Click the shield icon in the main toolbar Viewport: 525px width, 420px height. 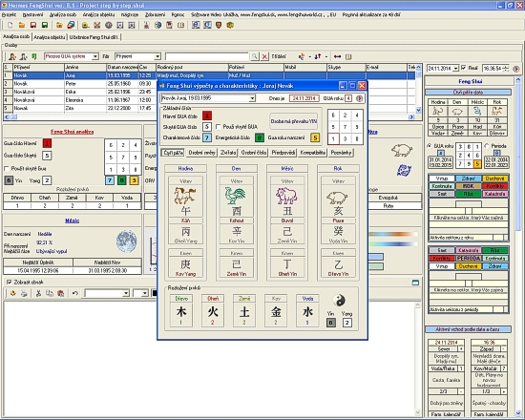point(219,25)
